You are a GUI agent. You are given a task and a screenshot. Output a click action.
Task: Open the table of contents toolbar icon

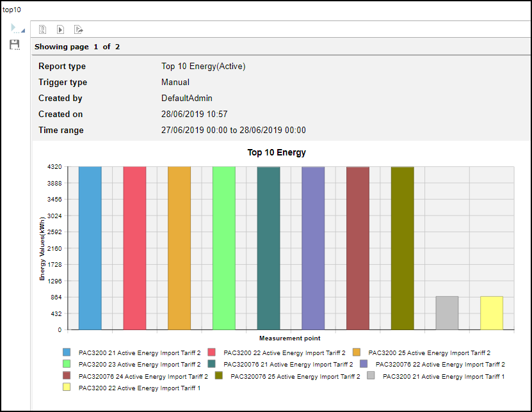click(x=43, y=29)
